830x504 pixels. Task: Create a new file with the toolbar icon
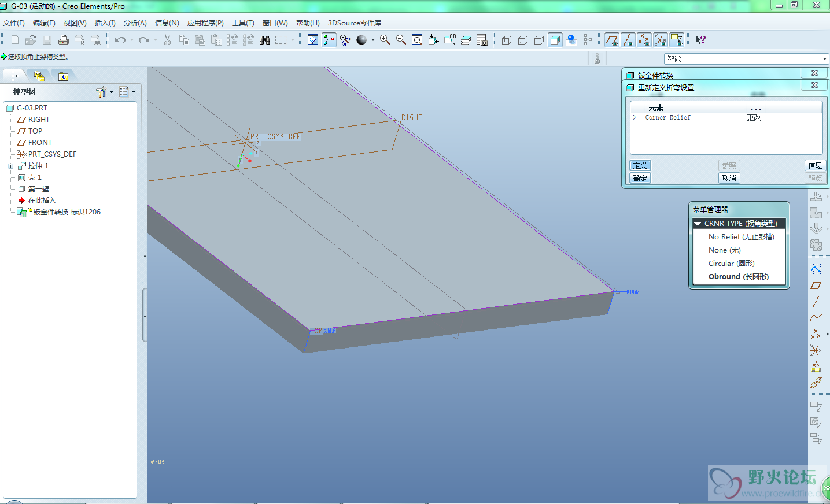[x=14, y=40]
